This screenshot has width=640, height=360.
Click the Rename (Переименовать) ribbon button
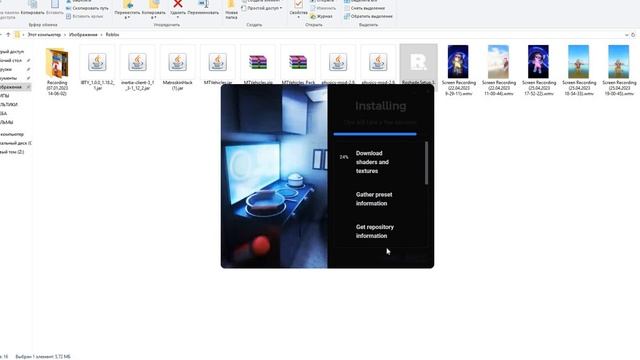(203, 8)
